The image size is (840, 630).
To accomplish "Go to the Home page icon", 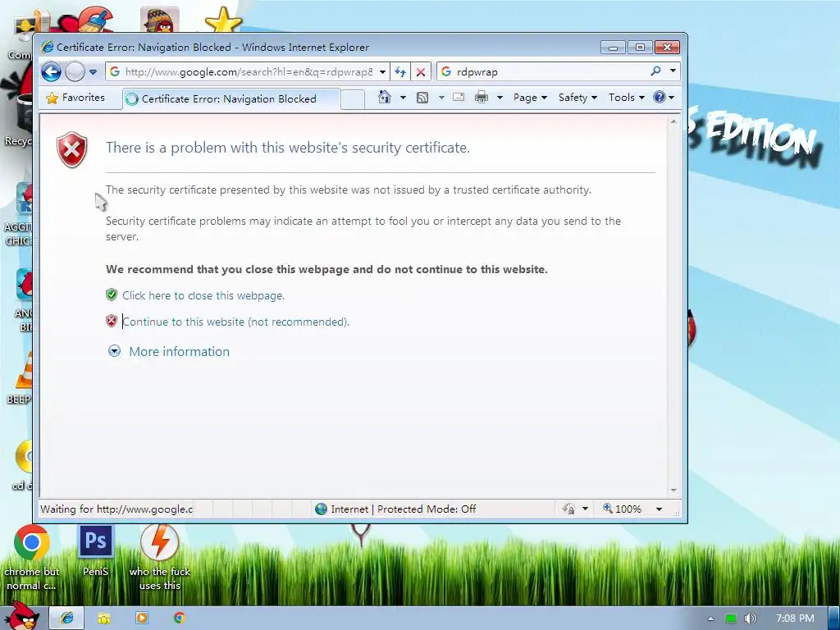I will click(x=384, y=97).
